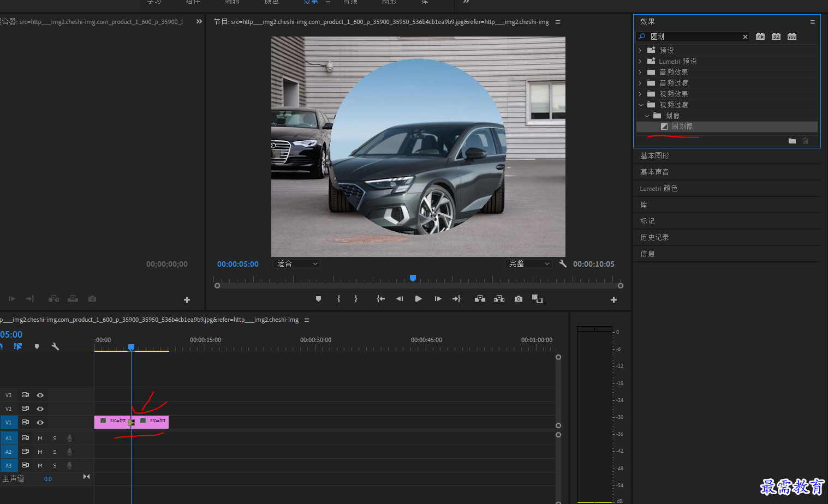This screenshot has width=828, height=504.
Task: Toggle sync lock on track V1
Action: [25, 422]
